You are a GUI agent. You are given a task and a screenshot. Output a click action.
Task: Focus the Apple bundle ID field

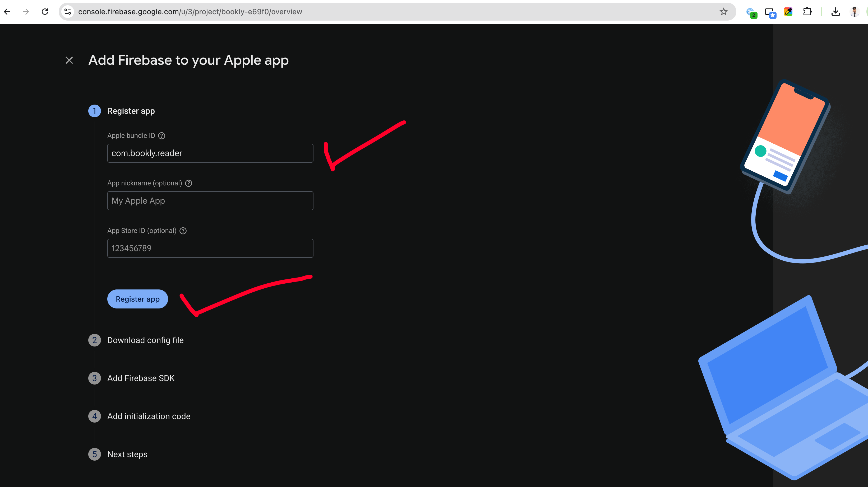point(210,153)
